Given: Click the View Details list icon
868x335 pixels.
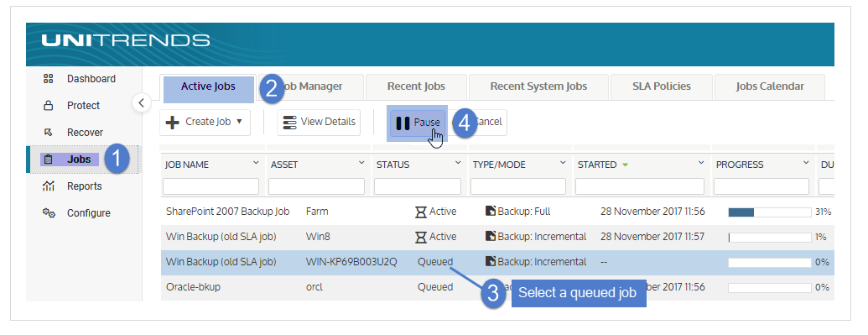Looking at the screenshot, I should coord(289,122).
